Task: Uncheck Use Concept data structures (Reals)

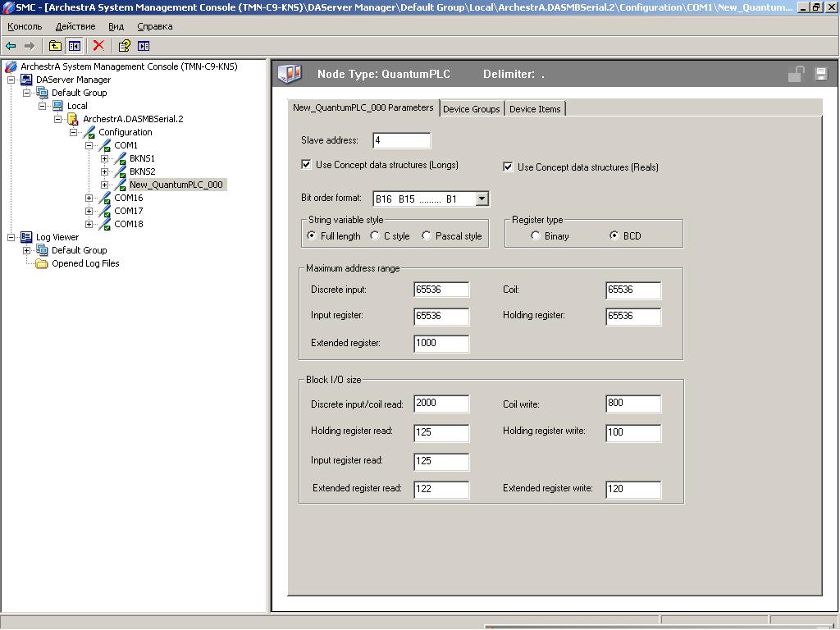Action: pos(508,167)
